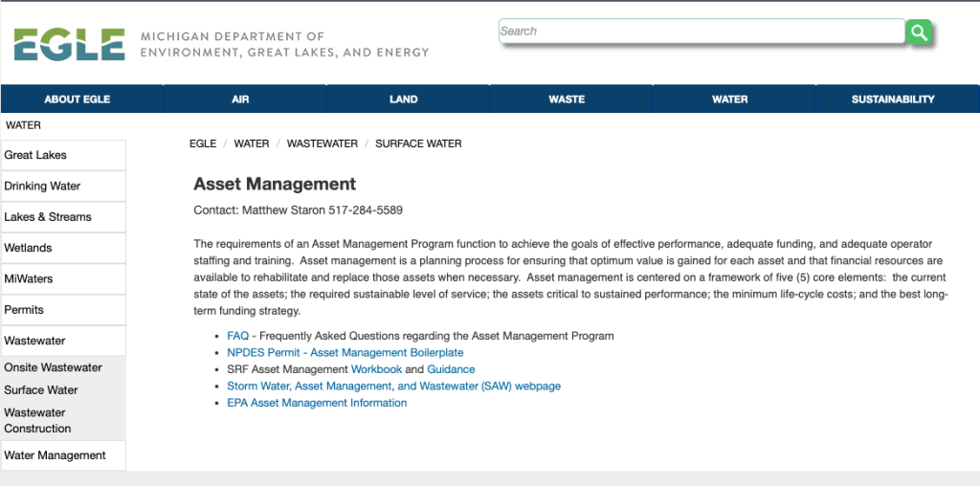Click the Asset Management page heading
980x486 pixels.
click(275, 184)
